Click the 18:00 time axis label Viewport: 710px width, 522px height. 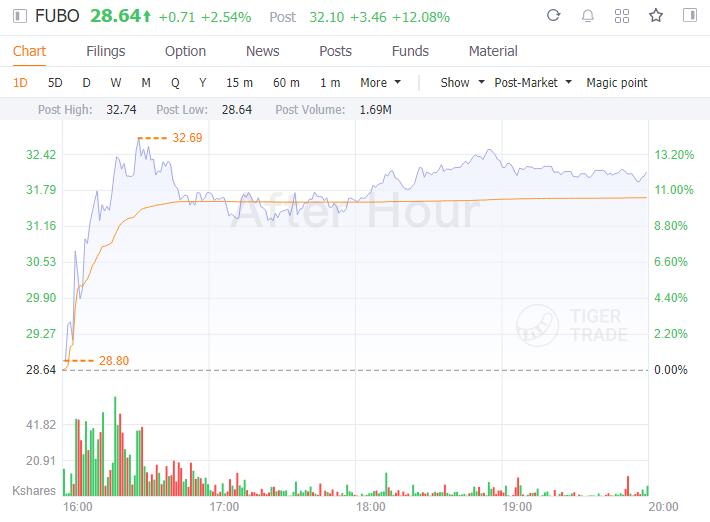370,507
